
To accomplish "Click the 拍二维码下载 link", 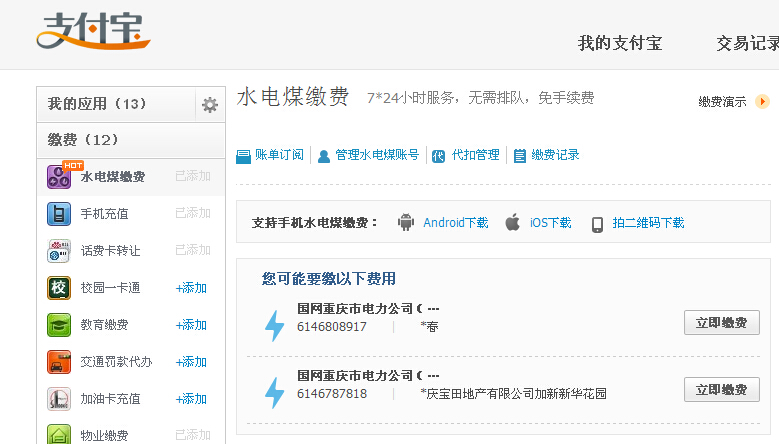I will point(648,222).
